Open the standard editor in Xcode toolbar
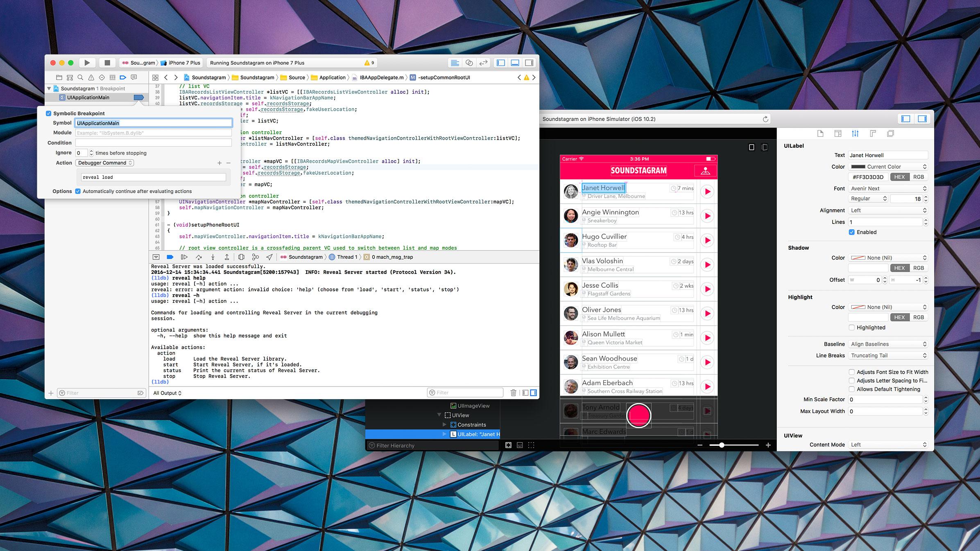 pos(455,63)
